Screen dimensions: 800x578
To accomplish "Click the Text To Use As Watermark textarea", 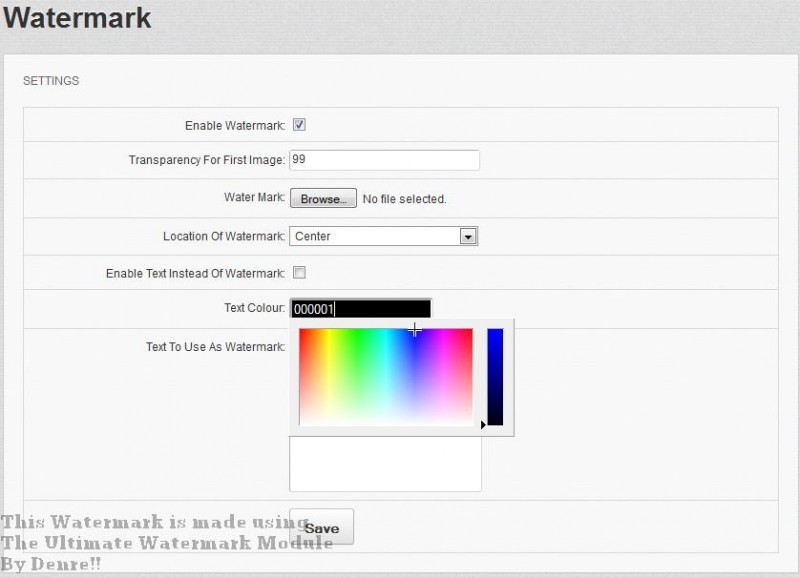I will click(x=385, y=464).
